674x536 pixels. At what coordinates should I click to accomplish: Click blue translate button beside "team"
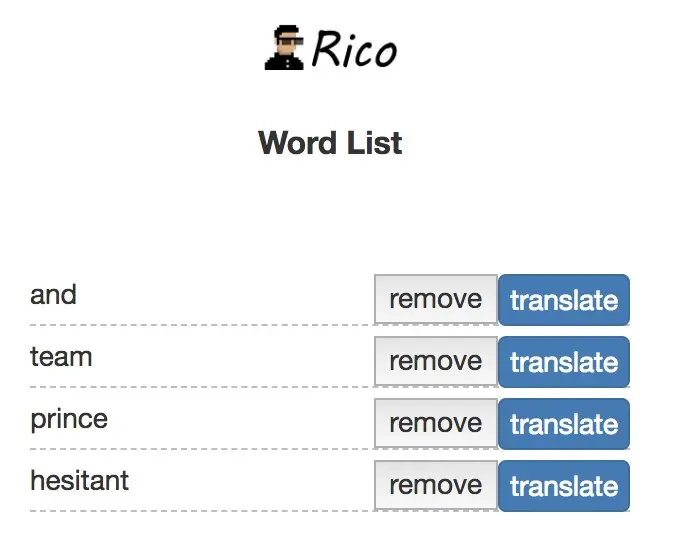coord(564,361)
